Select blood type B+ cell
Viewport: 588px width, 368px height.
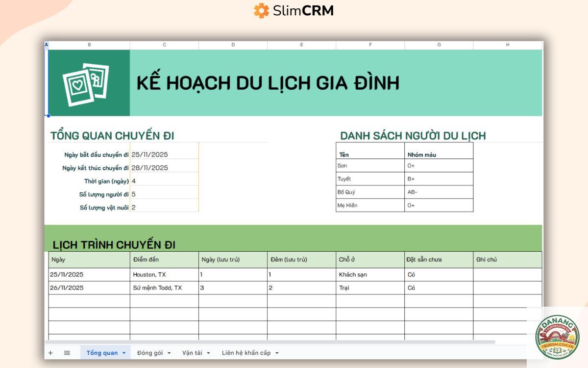pyautogui.click(x=439, y=179)
